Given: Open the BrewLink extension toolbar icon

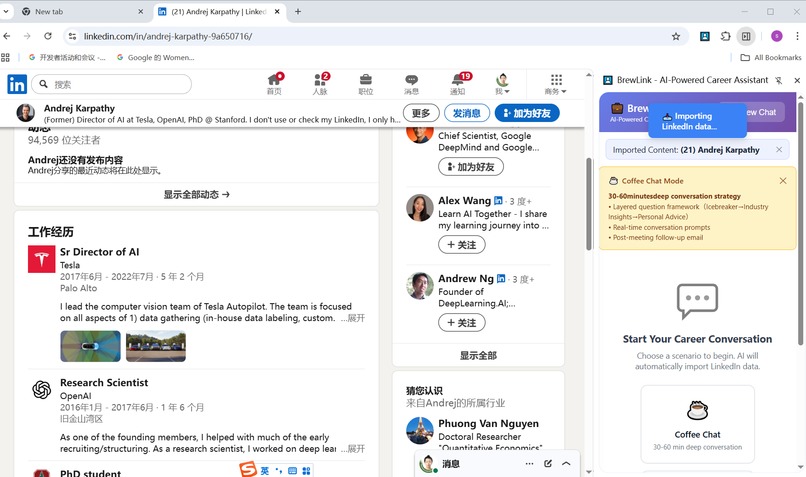Looking at the screenshot, I should tap(705, 36).
